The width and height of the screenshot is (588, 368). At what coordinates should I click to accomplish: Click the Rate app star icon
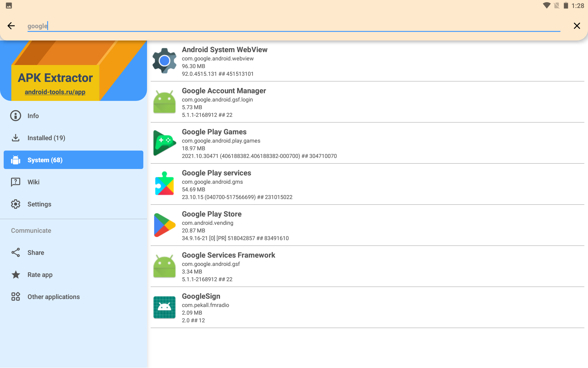(16, 274)
